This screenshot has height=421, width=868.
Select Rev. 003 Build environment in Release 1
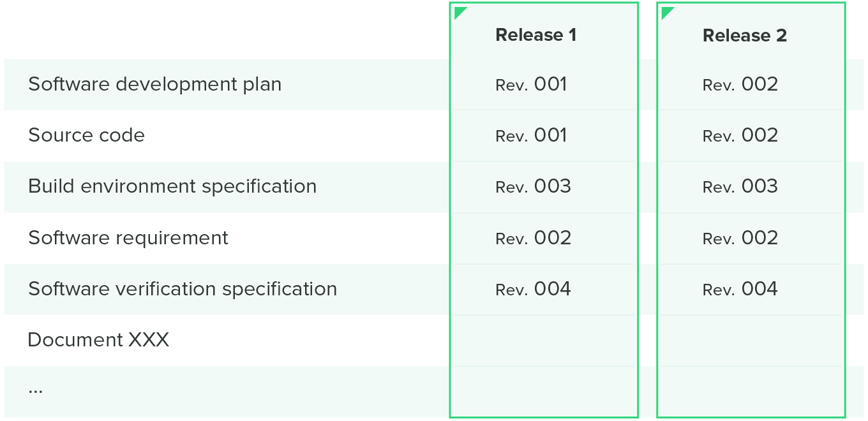[533, 186]
